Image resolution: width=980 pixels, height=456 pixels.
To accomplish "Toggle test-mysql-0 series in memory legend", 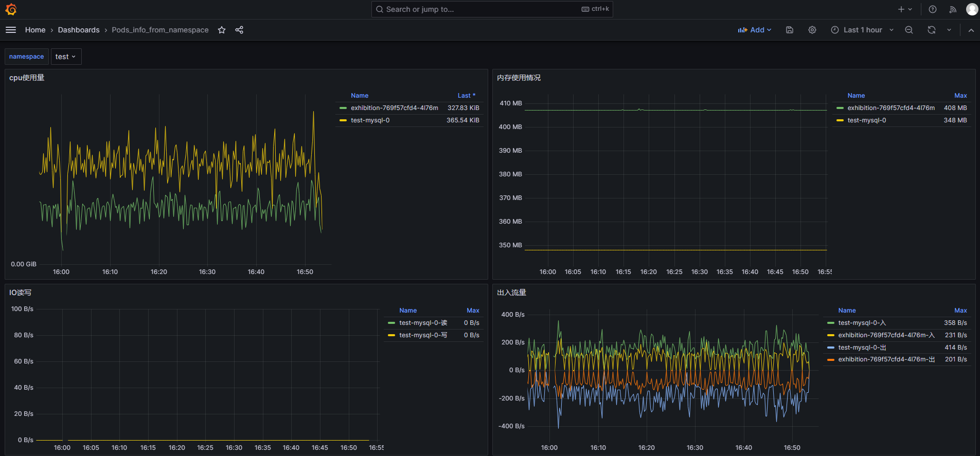I will (867, 120).
